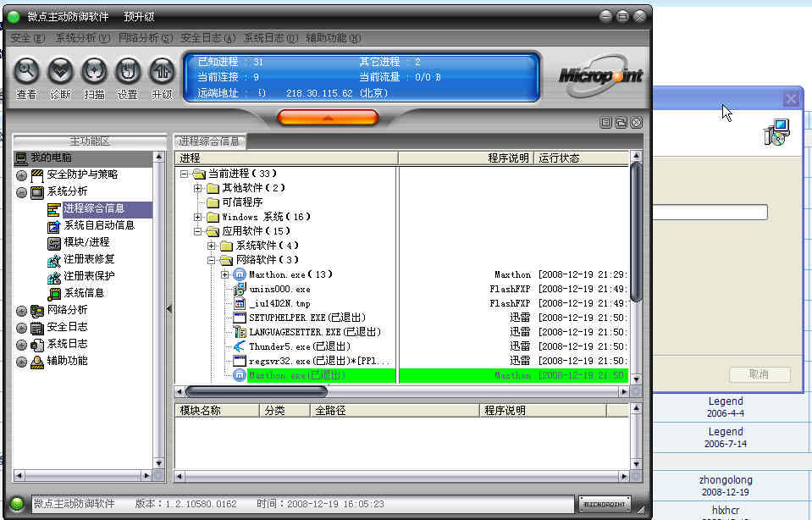Image resolution: width=812 pixels, height=520 pixels.
Task: Select the 可信程序 folder
Action: (242, 202)
